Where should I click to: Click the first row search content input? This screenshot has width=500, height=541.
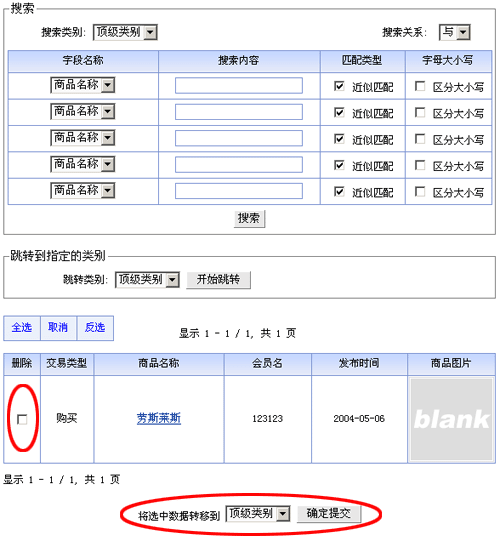(x=239, y=86)
